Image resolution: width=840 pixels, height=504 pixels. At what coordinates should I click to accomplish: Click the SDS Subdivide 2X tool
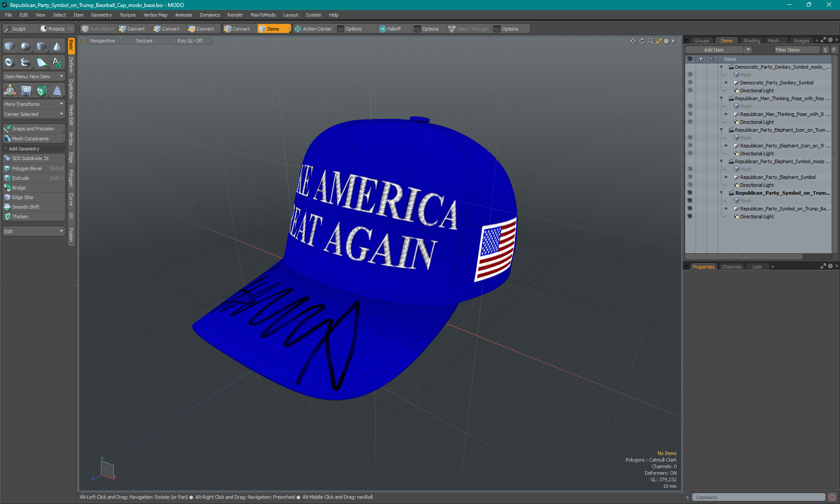pos(34,158)
